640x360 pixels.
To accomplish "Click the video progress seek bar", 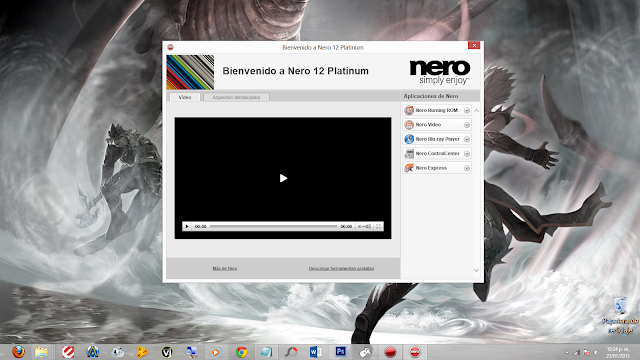I will click(273, 226).
